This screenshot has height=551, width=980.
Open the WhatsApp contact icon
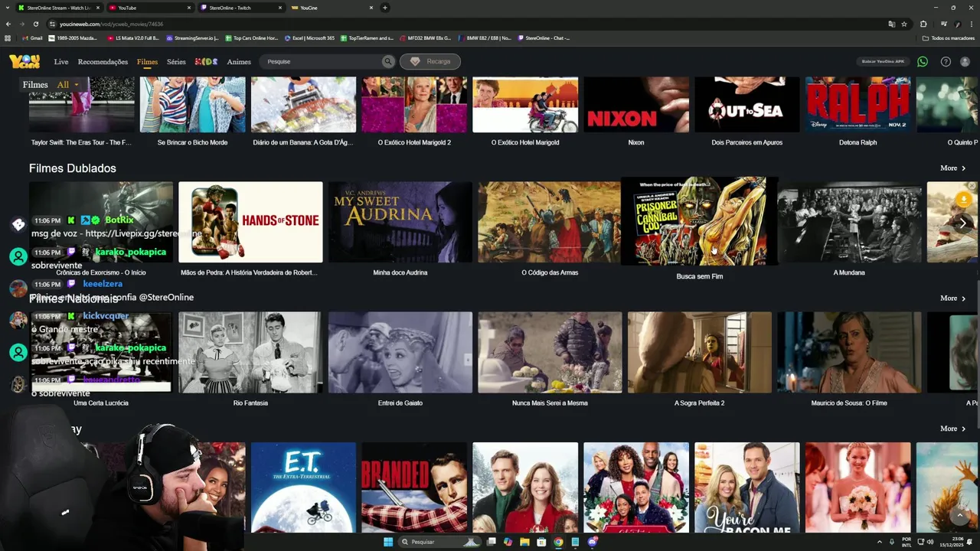coord(923,61)
